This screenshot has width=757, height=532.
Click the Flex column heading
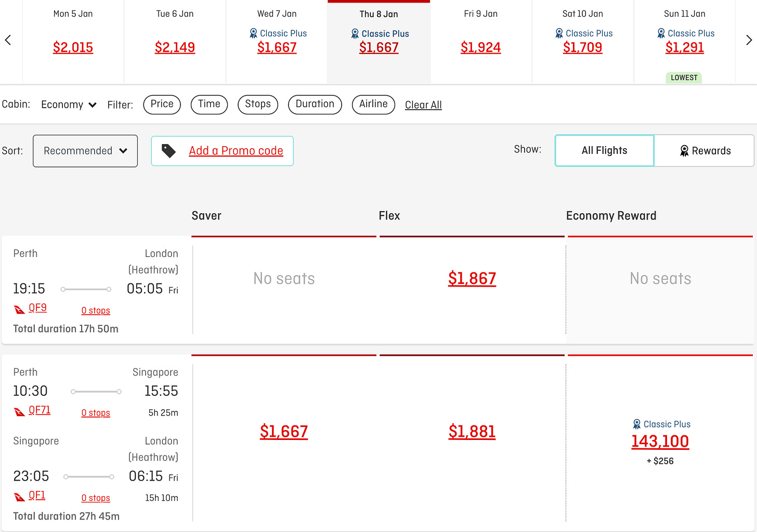click(389, 216)
